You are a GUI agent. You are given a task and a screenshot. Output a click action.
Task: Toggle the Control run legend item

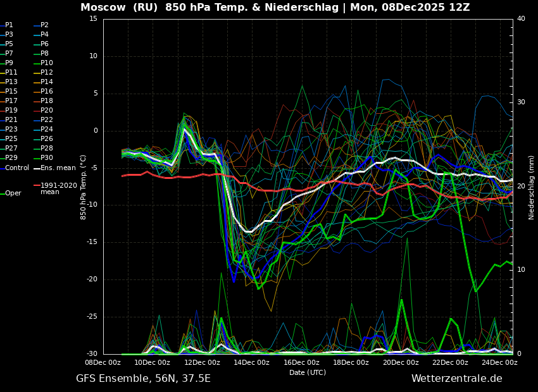coord(17,168)
